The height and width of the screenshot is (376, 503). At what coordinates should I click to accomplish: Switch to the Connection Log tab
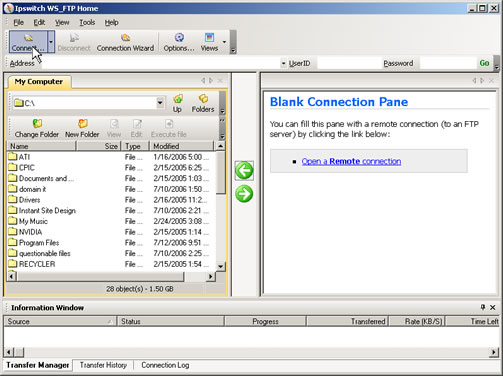pyautogui.click(x=165, y=365)
